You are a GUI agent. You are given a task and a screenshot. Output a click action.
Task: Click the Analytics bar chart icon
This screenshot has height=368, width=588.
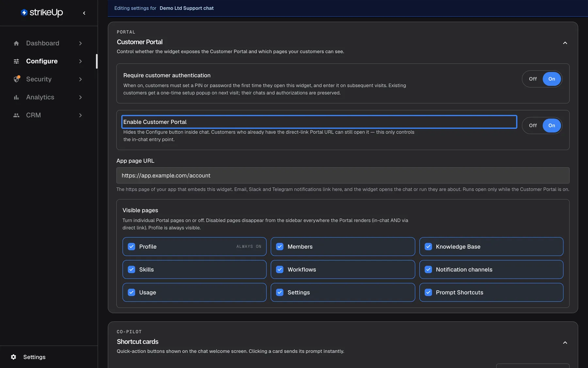[x=16, y=97]
